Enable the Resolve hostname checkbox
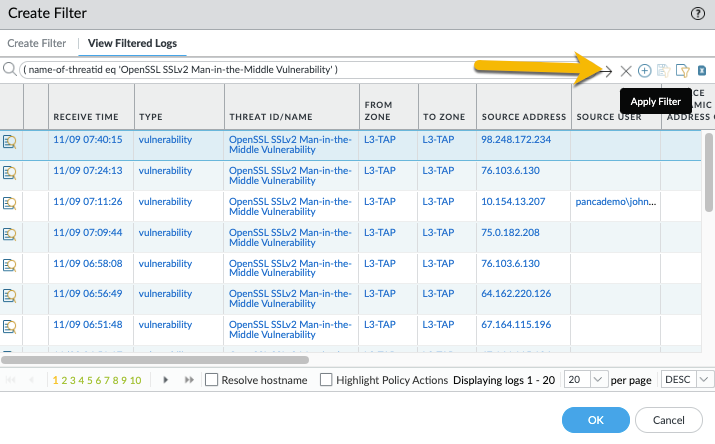Viewport: 715px width, 444px height. [x=211, y=380]
